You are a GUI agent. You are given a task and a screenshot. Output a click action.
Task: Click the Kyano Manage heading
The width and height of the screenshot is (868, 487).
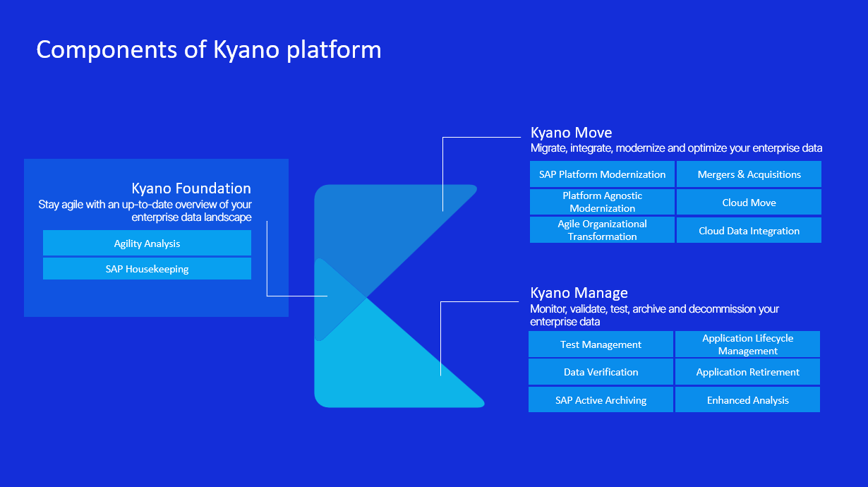tap(579, 293)
